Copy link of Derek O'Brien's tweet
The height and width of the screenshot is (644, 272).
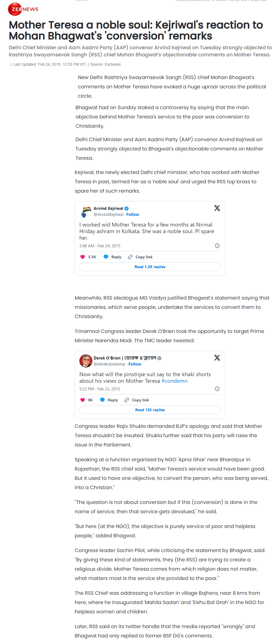point(137,400)
